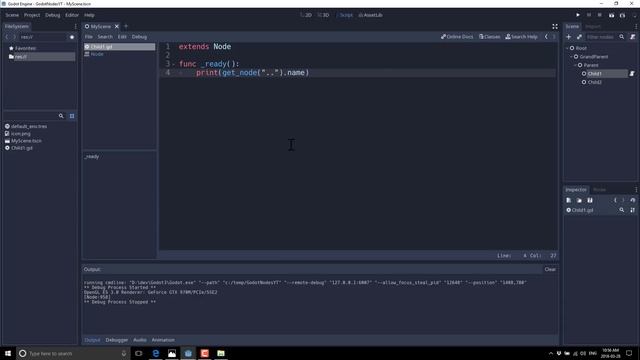
Task: Switch to the Node tab beside Inspector
Action: (599, 190)
